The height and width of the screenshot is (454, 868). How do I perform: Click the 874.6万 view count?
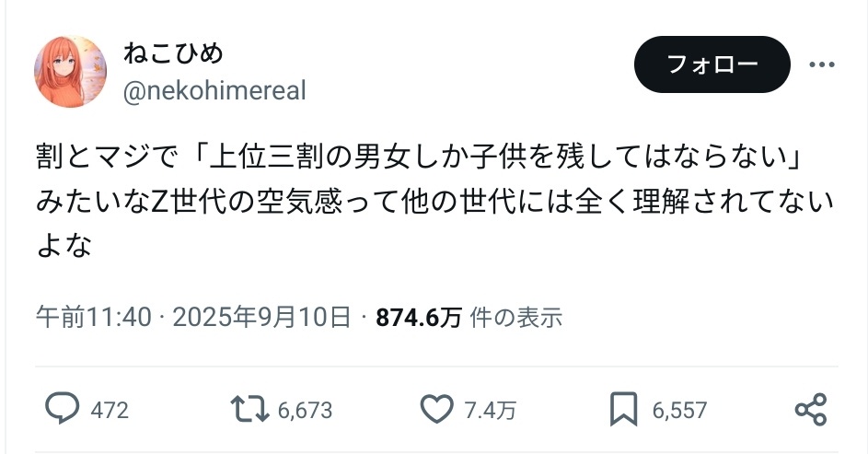tap(419, 317)
